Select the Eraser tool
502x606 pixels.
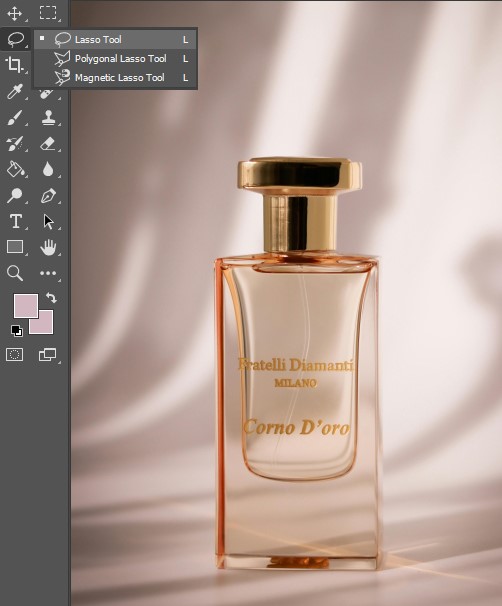pos(48,143)
